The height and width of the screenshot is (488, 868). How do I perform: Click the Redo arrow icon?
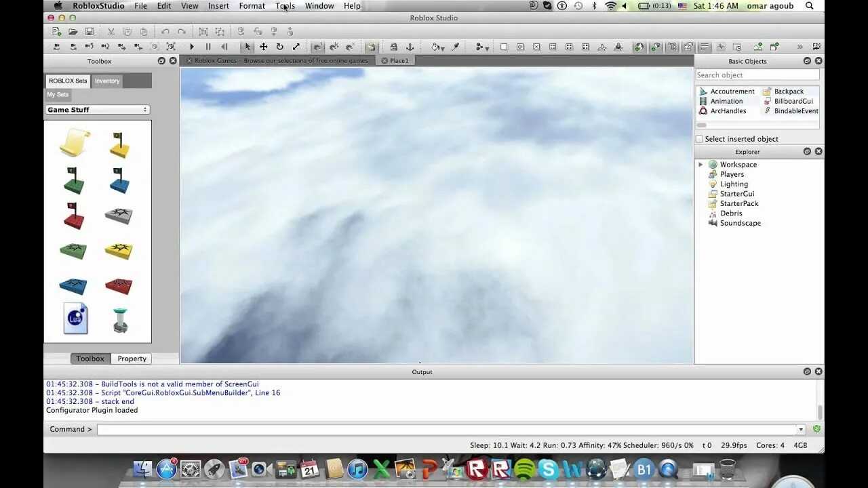point(182,31)
